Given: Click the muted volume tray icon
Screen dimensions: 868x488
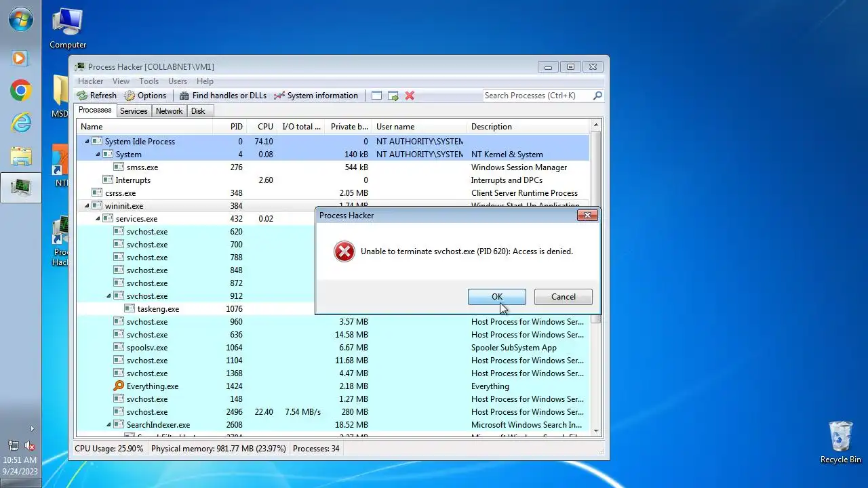Looking at the screenshot, I should [30, 445].
